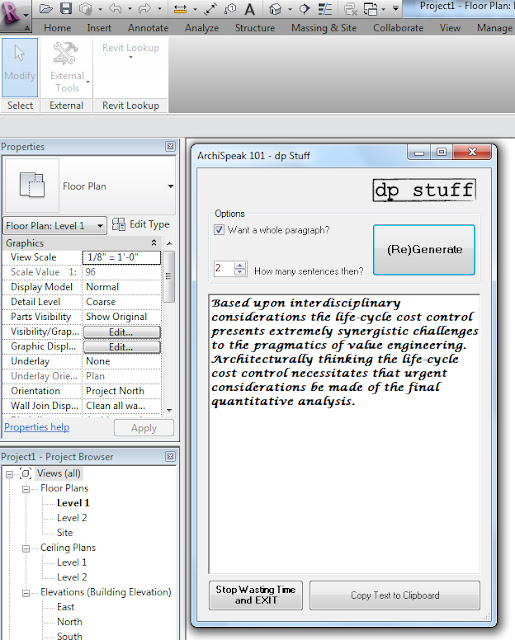Click the Undo arrow icon
This screenshot has height=640, width=515.
[115, 9]
